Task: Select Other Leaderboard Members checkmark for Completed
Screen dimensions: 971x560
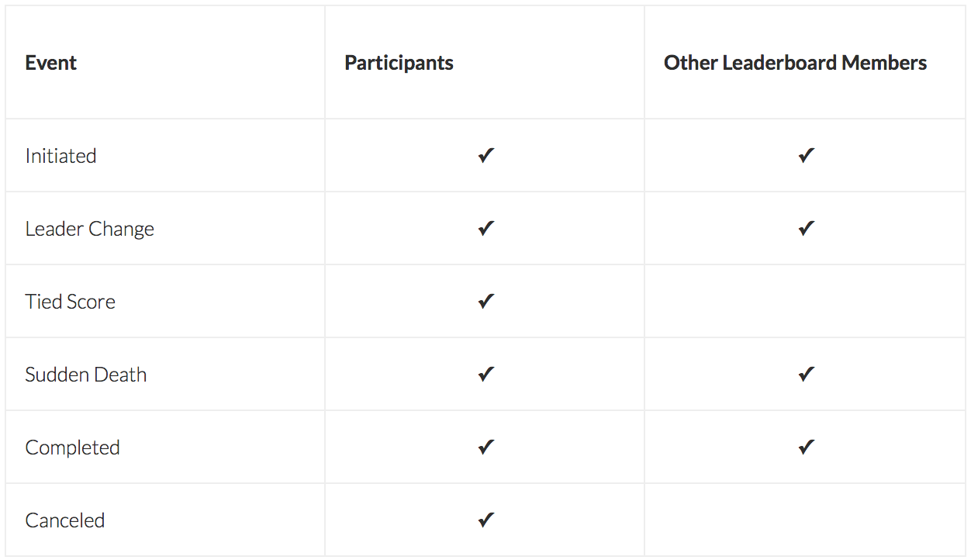Action: [806, 448]
